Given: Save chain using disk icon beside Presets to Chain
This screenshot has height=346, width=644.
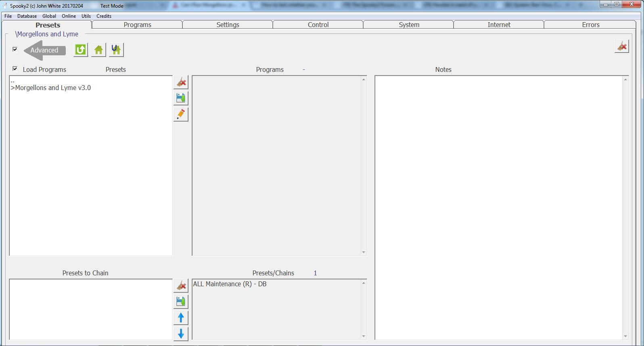Looking at the screenshot, I should pos(181,302).
